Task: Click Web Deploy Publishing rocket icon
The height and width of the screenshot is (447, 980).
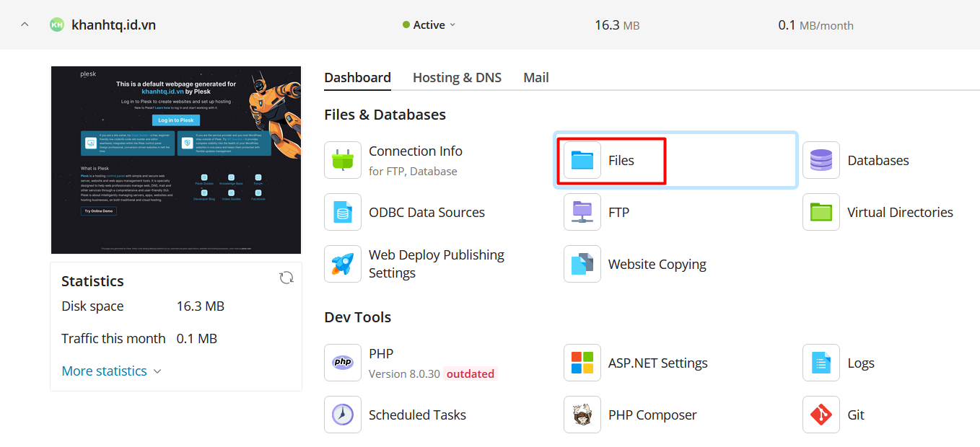Action: 343,264
